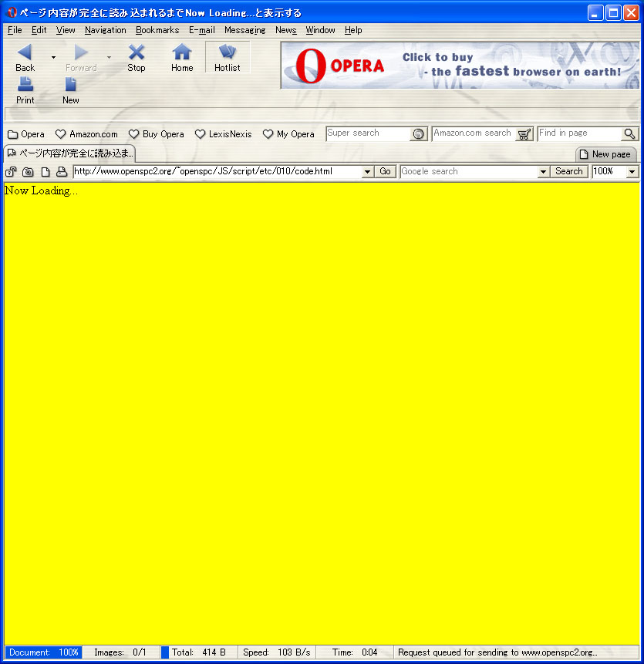Open the View menu

click(66, 30)
